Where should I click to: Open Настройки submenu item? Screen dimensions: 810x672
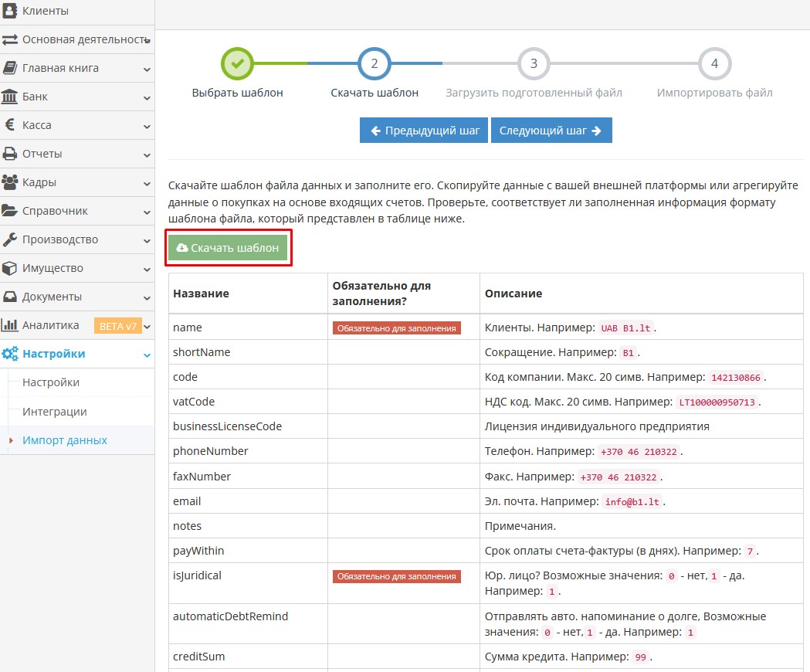tap(51, 382)
